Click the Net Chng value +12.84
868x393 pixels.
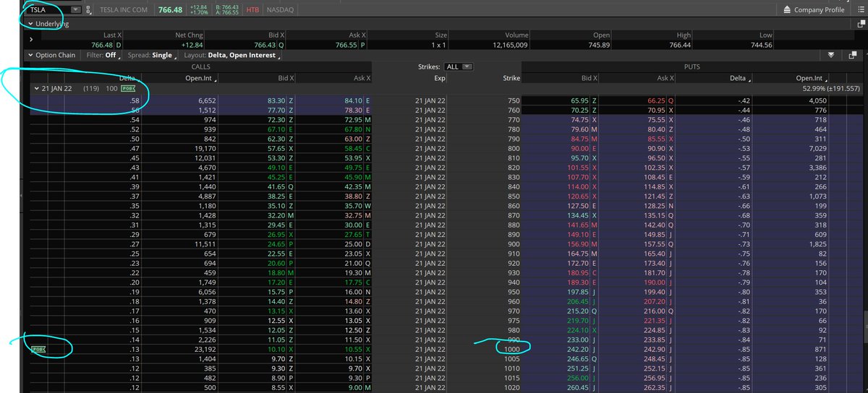tap(194, 45)
